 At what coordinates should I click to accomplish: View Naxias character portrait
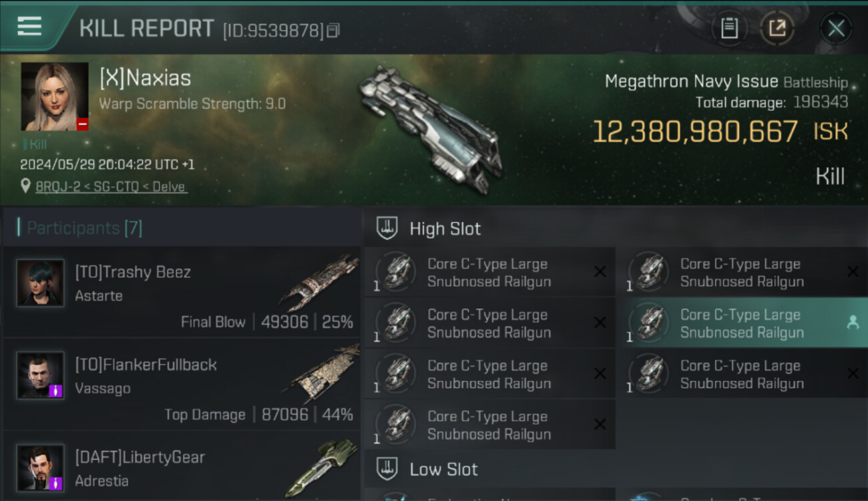[x=55, y=97]
